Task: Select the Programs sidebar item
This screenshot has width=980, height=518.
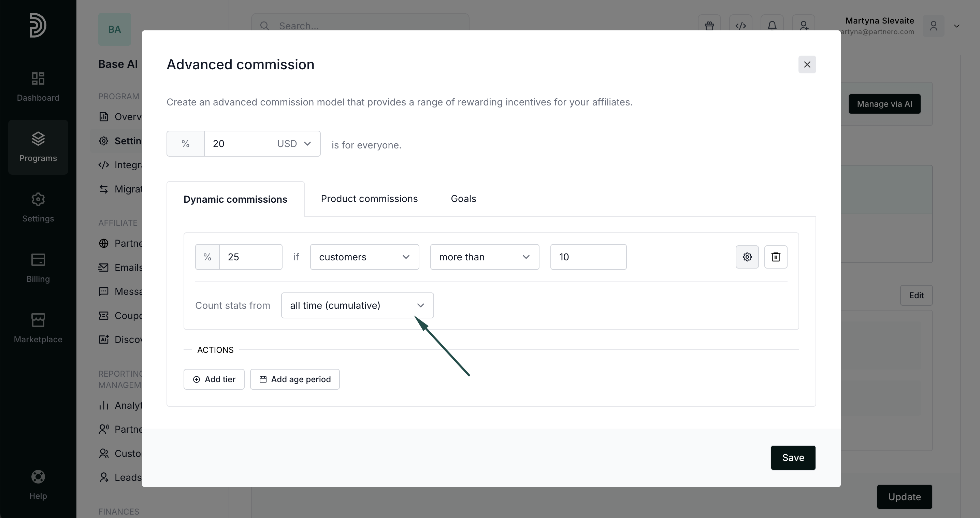Action: (38, 147)
